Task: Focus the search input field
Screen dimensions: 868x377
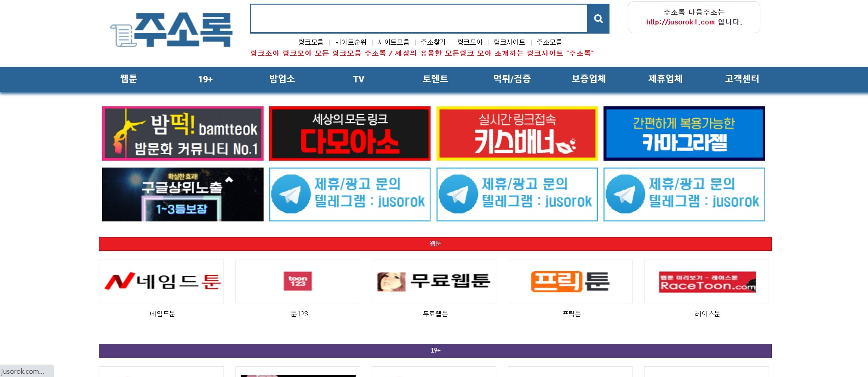Action: click(419, 19)
